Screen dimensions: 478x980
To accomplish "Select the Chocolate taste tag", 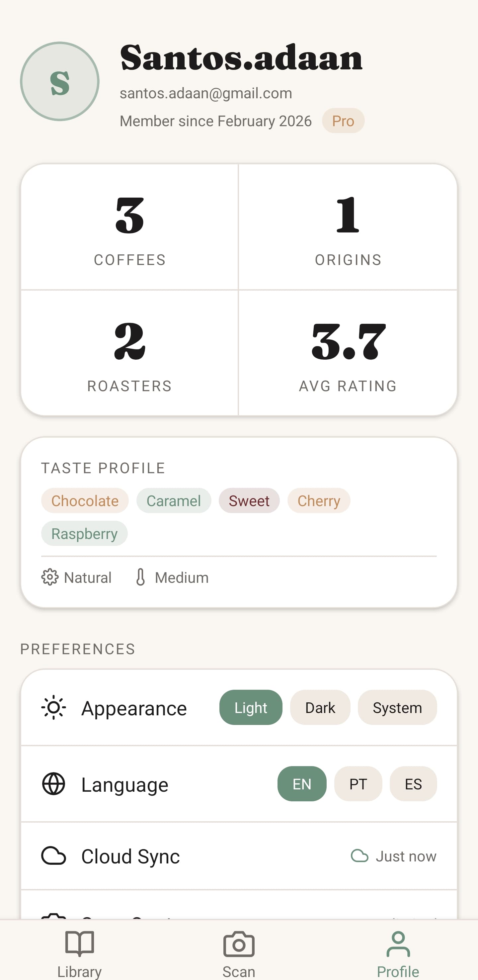I will coord(84,501).
